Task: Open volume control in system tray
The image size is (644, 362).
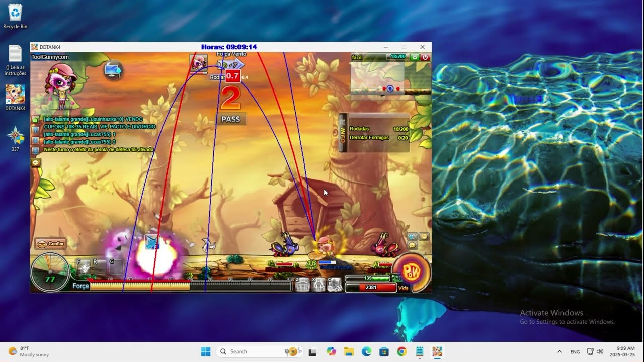Action: [600, 351]
